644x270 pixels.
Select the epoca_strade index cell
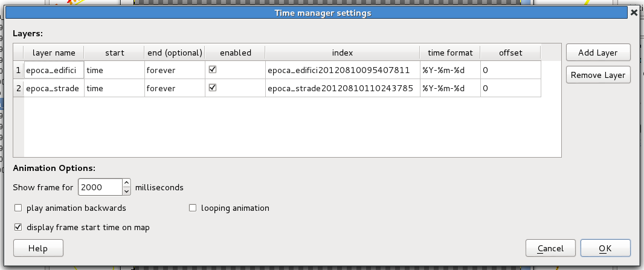(342, 88)
